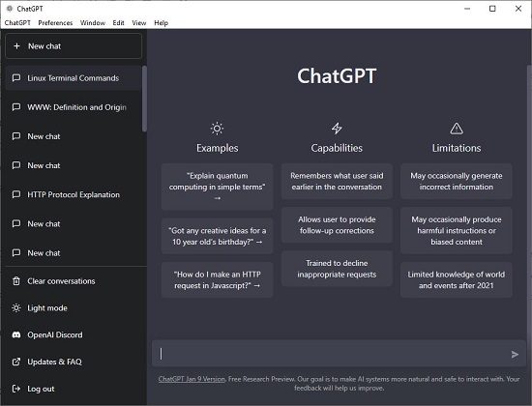532x406 pixels.
Task: Open the ChatGPT Jan 9 Version link
Action: click(192, 379)
